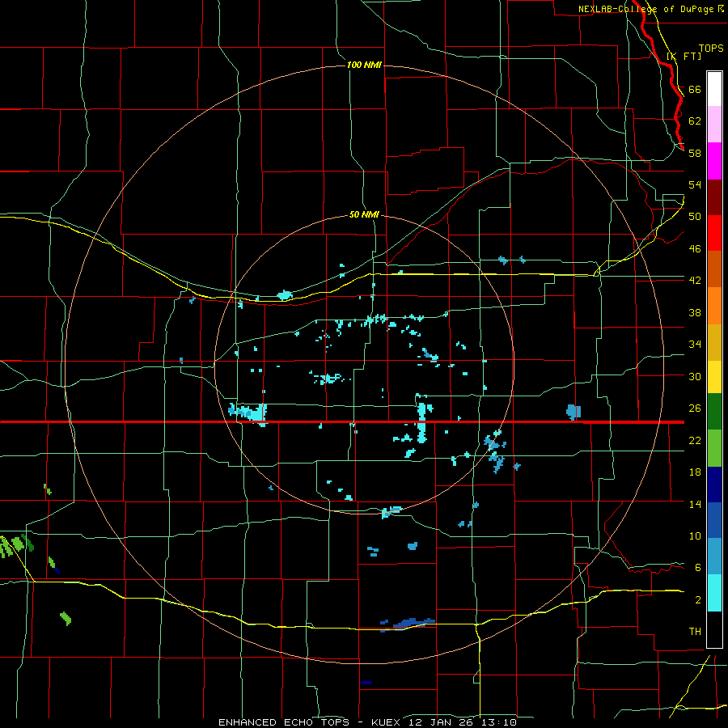Click the TH threshold label on legend
The width and height of the screenshot is (728, 728).
pos(695,632)
